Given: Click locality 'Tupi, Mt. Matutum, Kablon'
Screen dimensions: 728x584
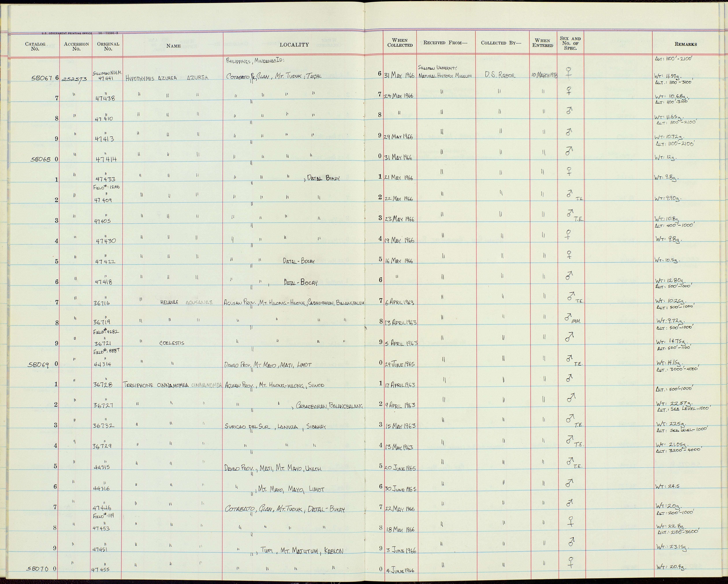Looking at the screenshot, I should tap(302, 551).
